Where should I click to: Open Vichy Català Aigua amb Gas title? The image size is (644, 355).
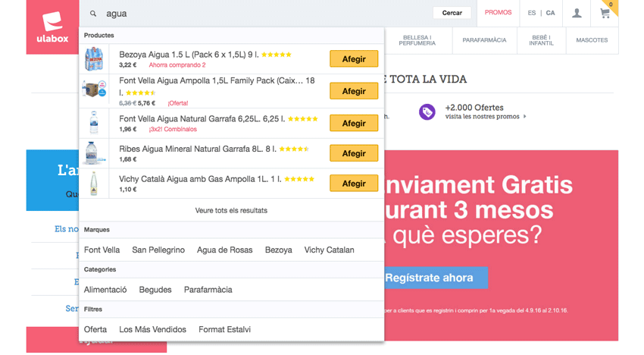200,179
